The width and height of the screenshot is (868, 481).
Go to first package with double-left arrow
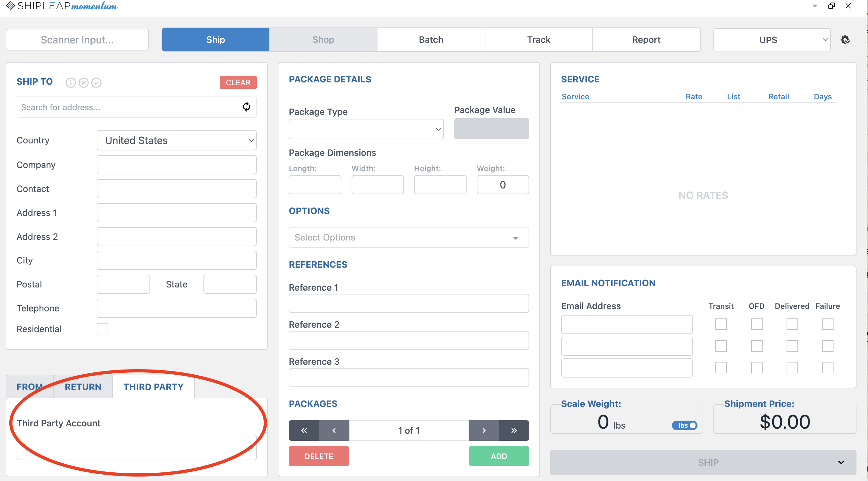(304, 431)
